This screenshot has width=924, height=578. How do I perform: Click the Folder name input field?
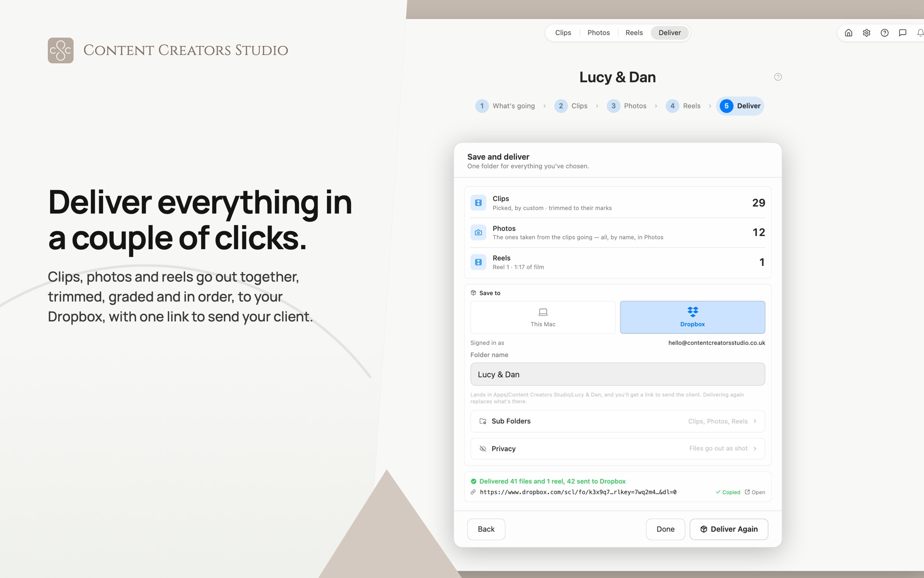point(617,374)
